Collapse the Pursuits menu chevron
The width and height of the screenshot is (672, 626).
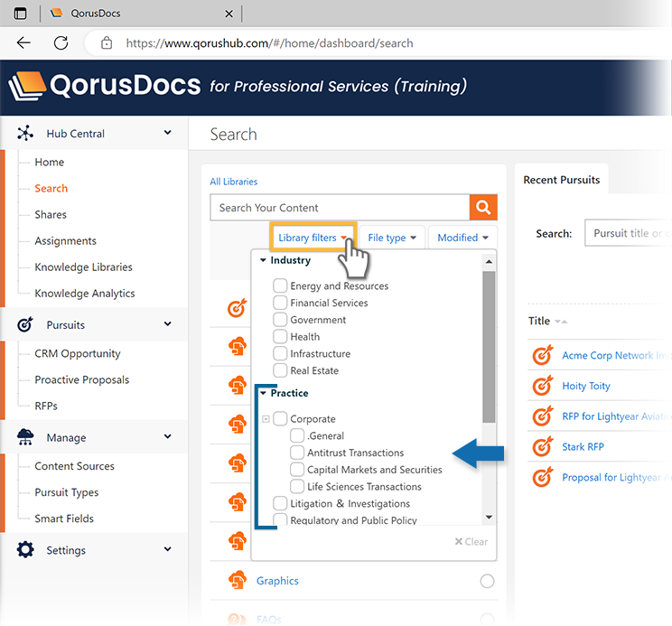pyautogui.click(x=168, y=324)
